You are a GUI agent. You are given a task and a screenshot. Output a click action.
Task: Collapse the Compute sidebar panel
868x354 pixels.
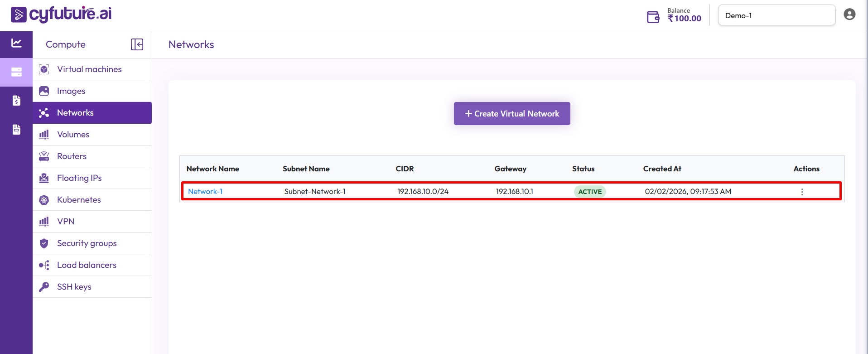pyautogui.click(x=137, y=44)
